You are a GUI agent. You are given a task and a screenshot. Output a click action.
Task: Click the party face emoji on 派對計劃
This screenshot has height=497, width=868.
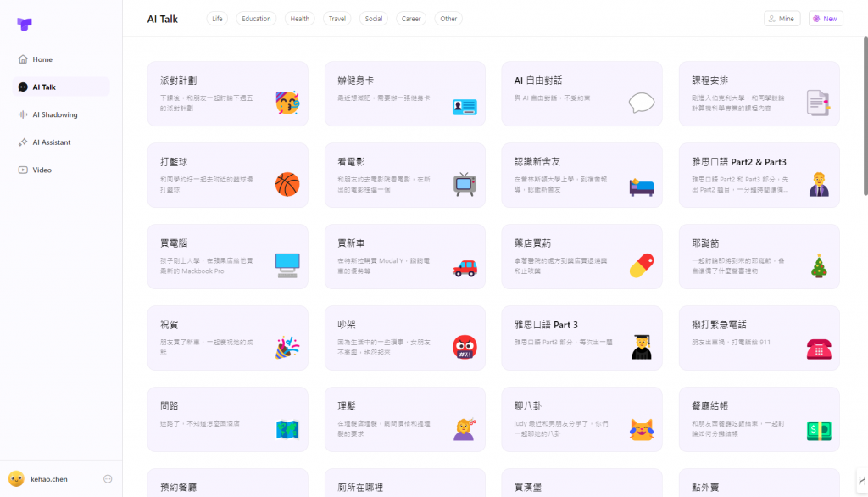tap(287, 103)
